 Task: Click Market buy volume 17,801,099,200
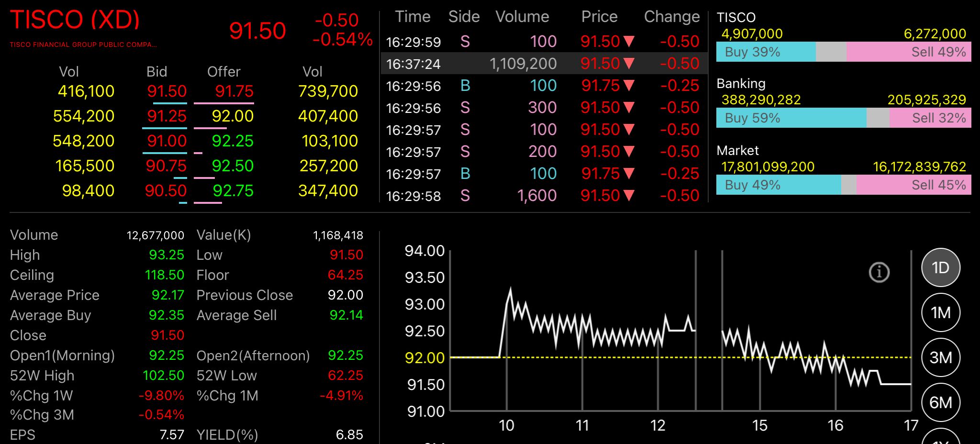coord(768,166)
